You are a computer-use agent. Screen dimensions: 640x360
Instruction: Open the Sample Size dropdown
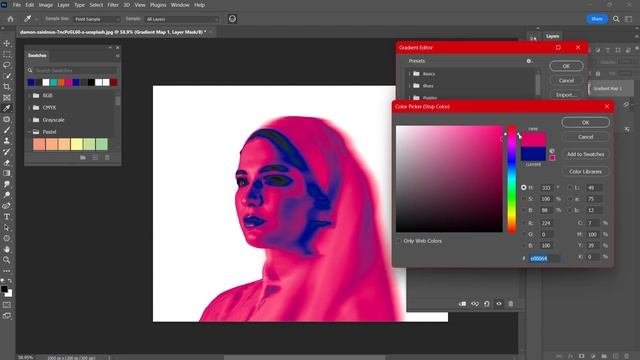click(97, 19)
